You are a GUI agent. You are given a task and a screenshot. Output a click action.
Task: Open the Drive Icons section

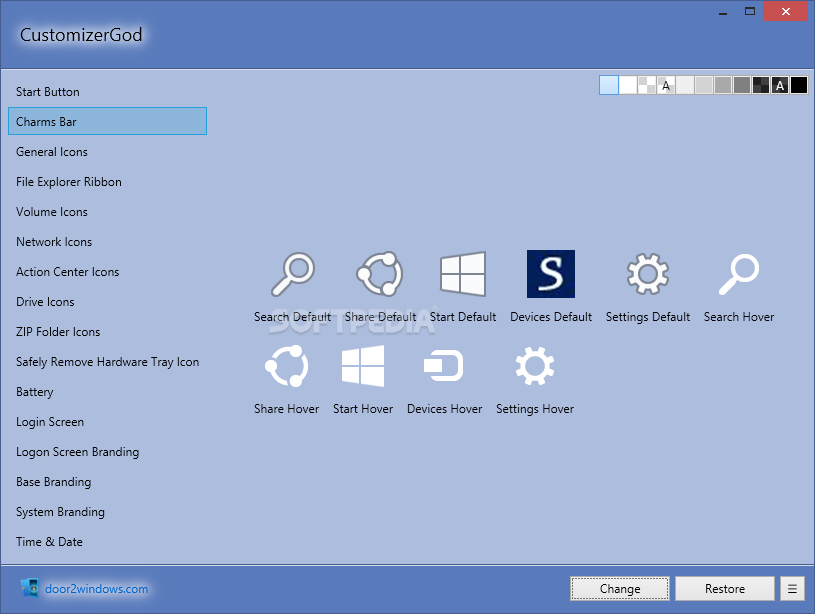tap(108, 302)
